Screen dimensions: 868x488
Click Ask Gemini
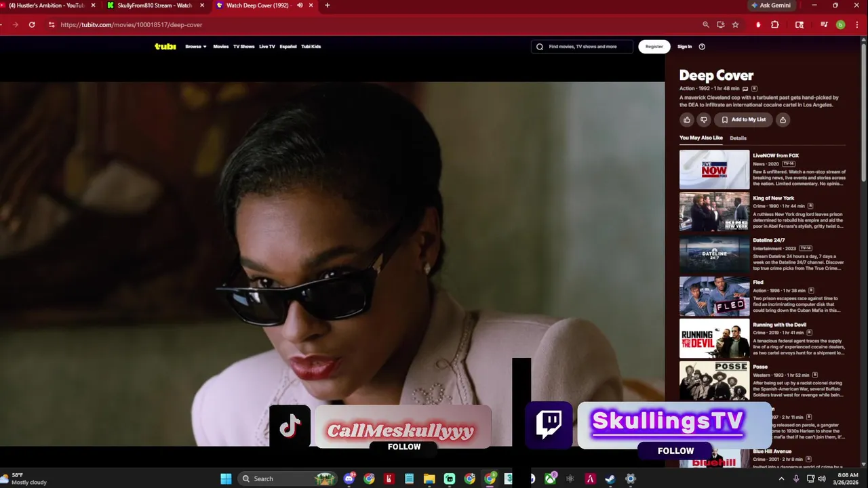pos(770,5)
